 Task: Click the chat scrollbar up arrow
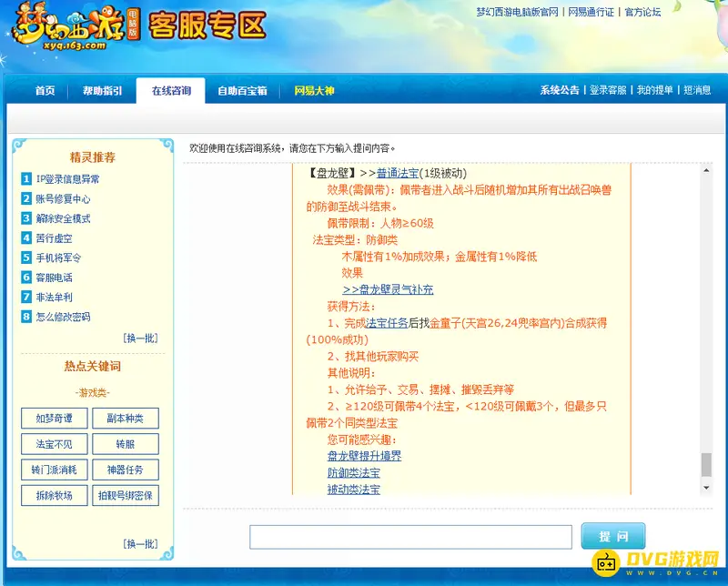[x=706, y=170]
